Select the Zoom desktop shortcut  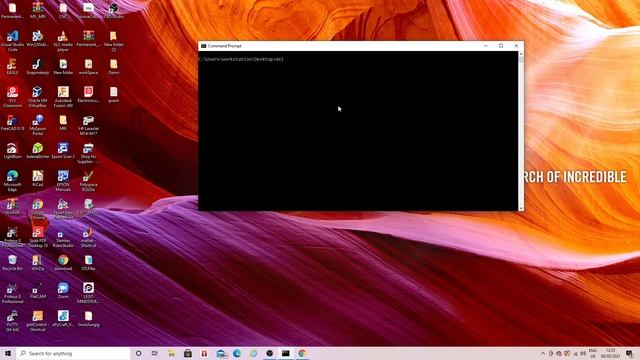(63, 291)
